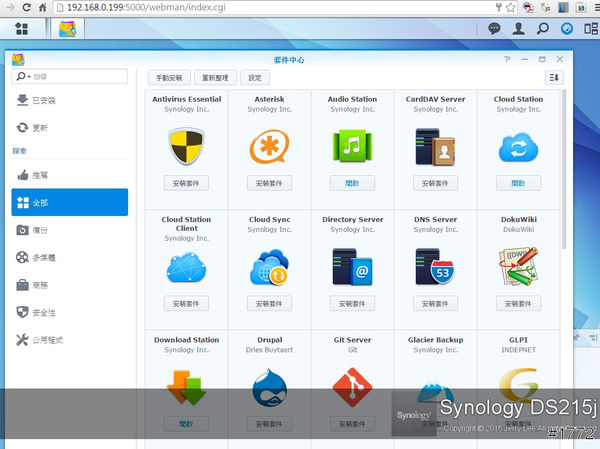Select Security category in sidebar
Screen dimensions: 600x449
coord(70,312)
